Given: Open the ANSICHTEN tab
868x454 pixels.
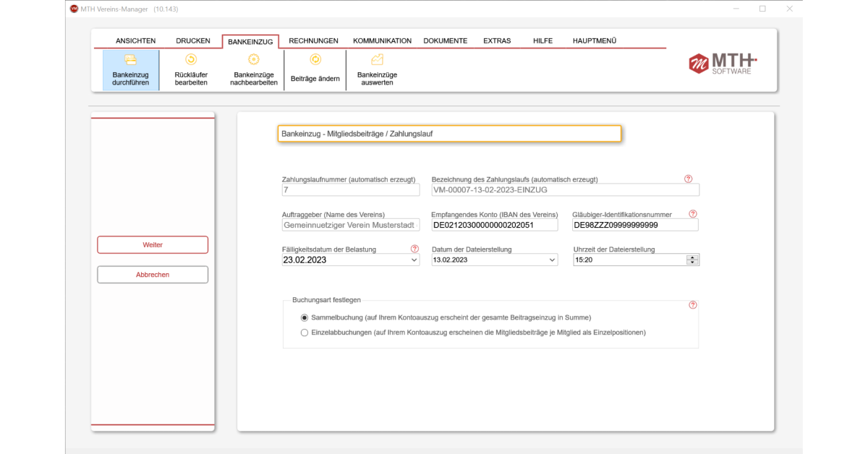Looking at the screenshot, I should [x=135, y=41].
